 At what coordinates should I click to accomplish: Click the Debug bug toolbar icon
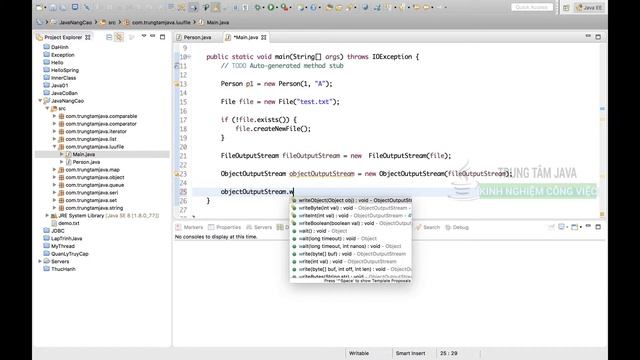tap(258, 7)
